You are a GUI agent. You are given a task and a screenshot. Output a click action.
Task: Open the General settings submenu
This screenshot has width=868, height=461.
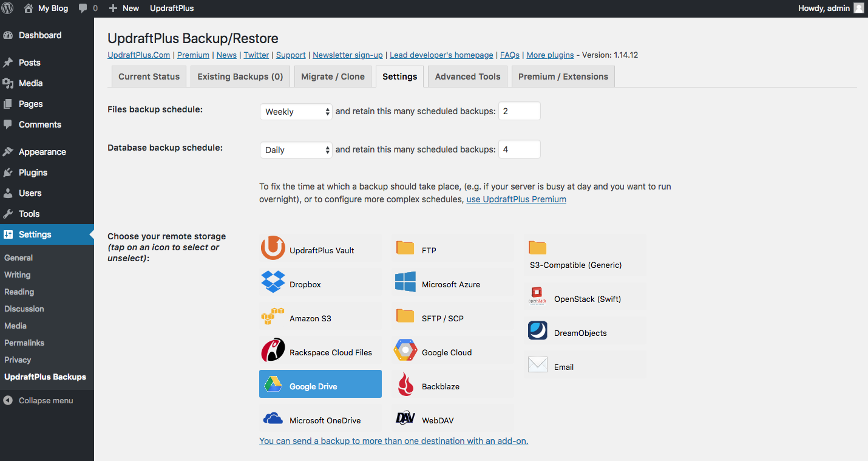[x=19, y=258]
